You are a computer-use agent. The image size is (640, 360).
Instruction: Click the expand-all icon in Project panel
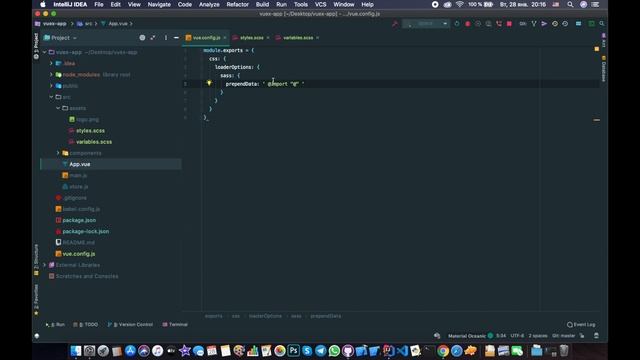pos(153,38)
